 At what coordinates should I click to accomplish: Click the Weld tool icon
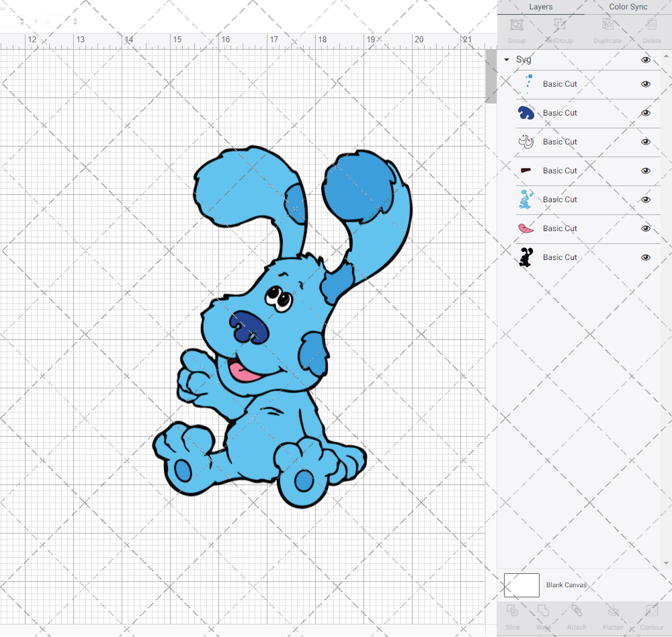tap(543, 611)
